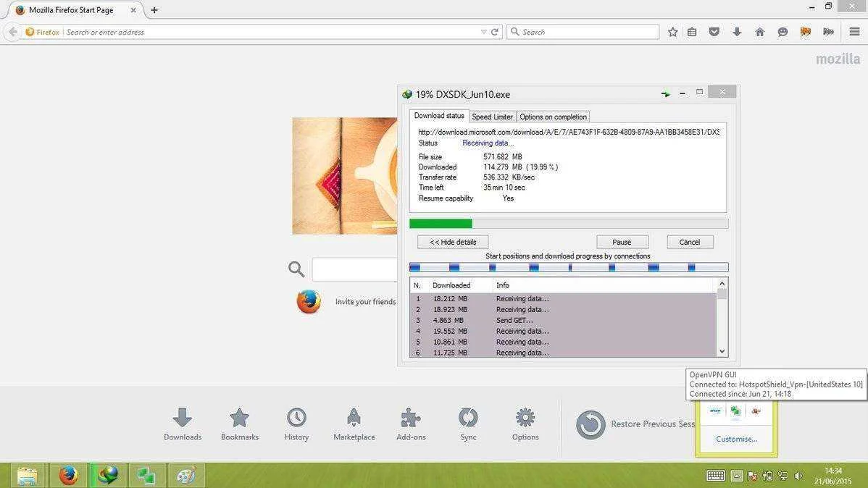
Task: Click the Paint palette taskbar icon
Action: [186, 475]
